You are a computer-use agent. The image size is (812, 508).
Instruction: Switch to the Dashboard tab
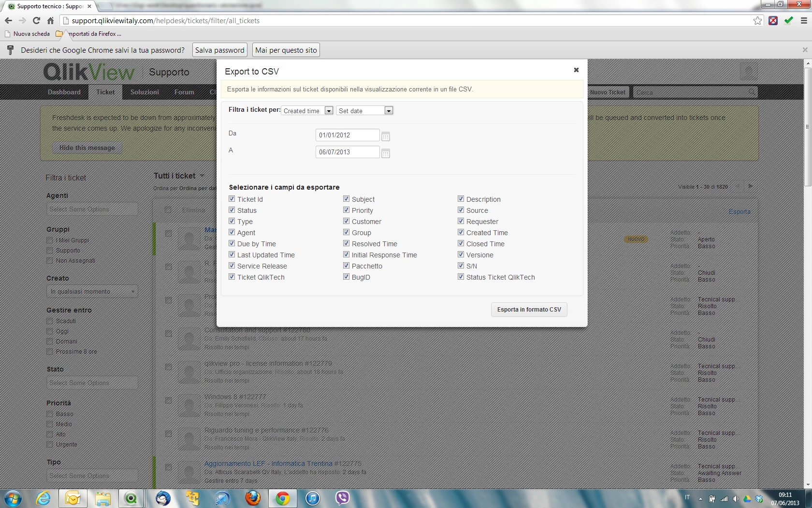[64, 92]
